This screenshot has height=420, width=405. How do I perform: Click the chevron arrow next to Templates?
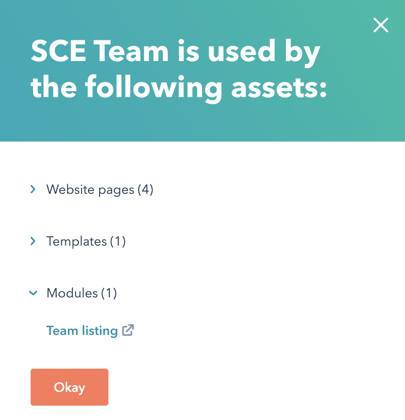click(x=33, y=241)
